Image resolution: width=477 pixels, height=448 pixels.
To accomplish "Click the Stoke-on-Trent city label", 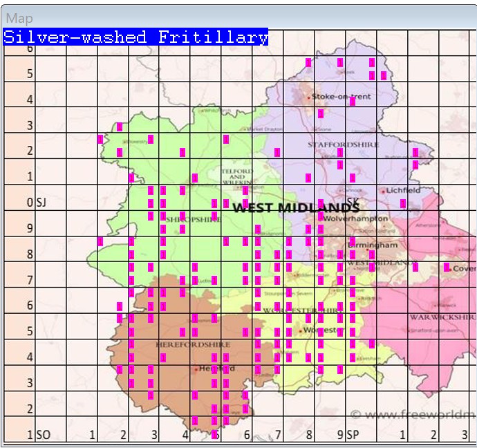I will coord(341,96).
